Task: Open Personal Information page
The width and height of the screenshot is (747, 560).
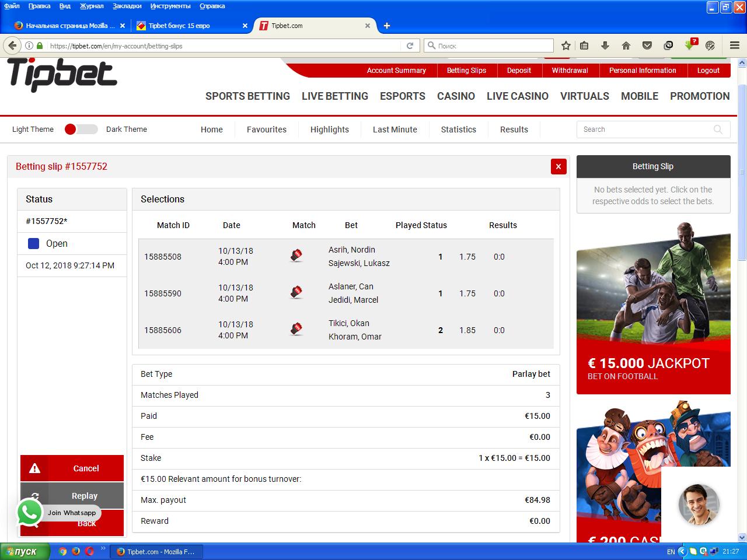Action: click(643, 70)
